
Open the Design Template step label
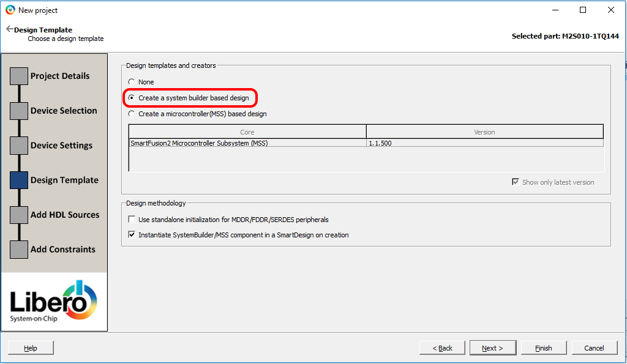(64, 180)
